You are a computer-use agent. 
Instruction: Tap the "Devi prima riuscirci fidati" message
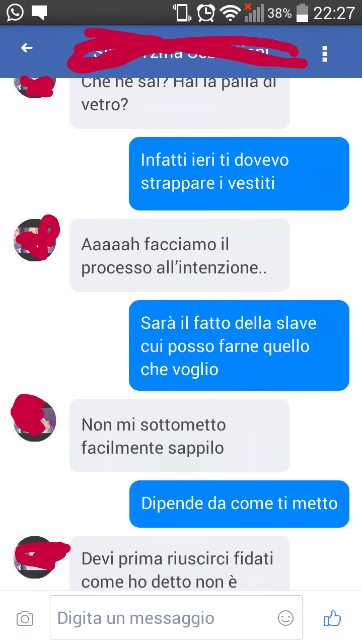tap(179, 563)
